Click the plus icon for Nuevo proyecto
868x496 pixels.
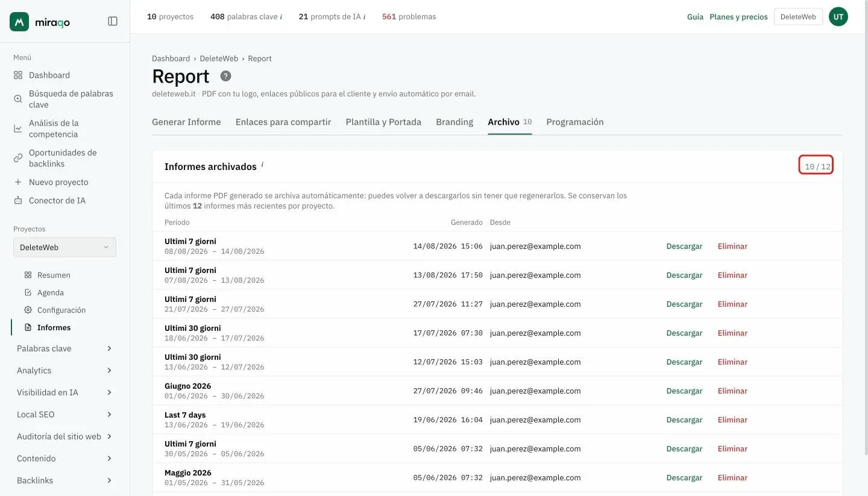tap(18, 182)
